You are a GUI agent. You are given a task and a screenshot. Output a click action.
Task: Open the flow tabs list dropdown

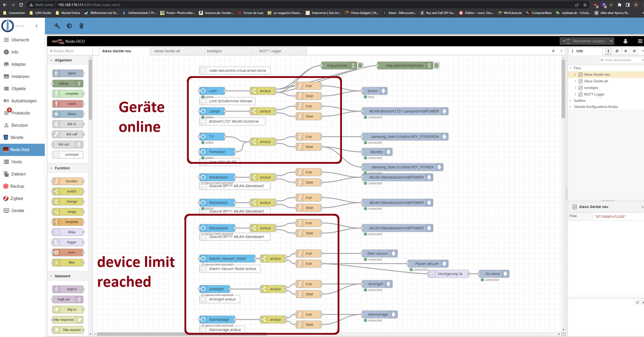[562, 51]
